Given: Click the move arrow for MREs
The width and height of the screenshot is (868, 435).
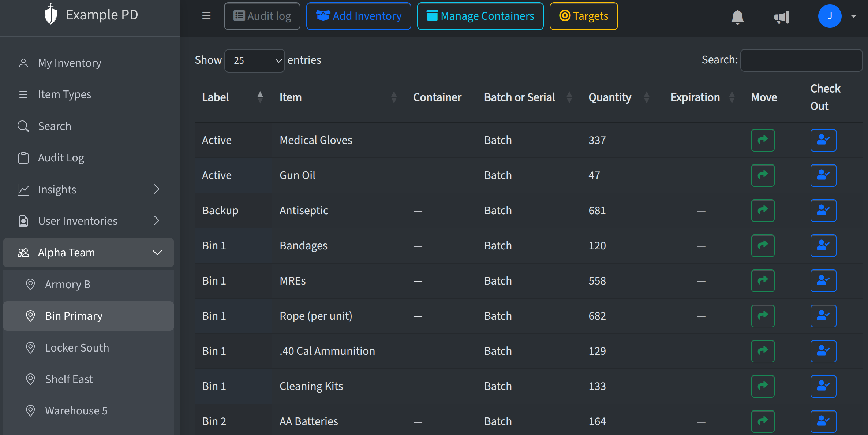Looking at the screenshot, I should coord(763,281).
